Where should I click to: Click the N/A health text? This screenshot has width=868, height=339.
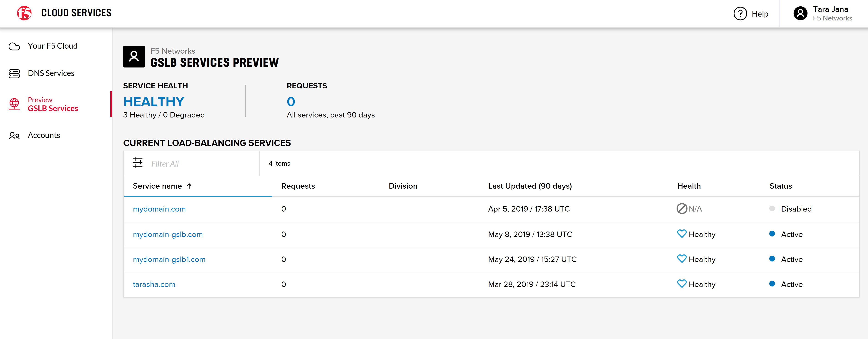[695, 209]
